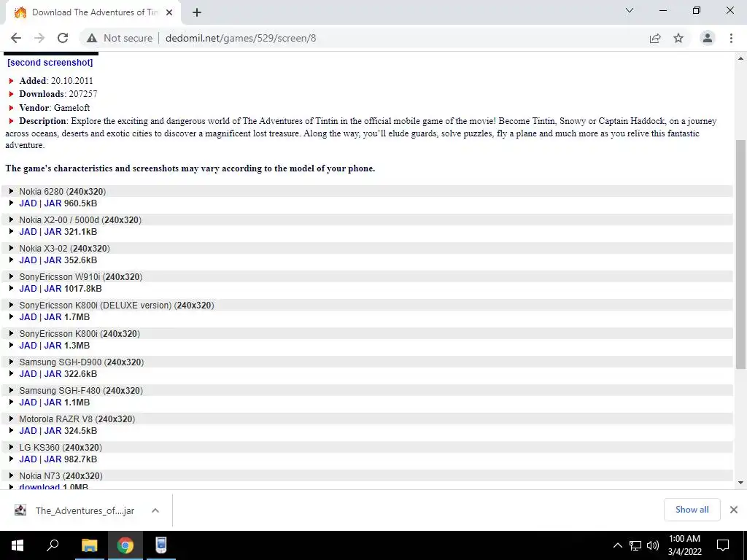Click the Nokia N73 (240x320) row
Image resolution: width=747 pixels, height=560 pixels.
point(367,475)
